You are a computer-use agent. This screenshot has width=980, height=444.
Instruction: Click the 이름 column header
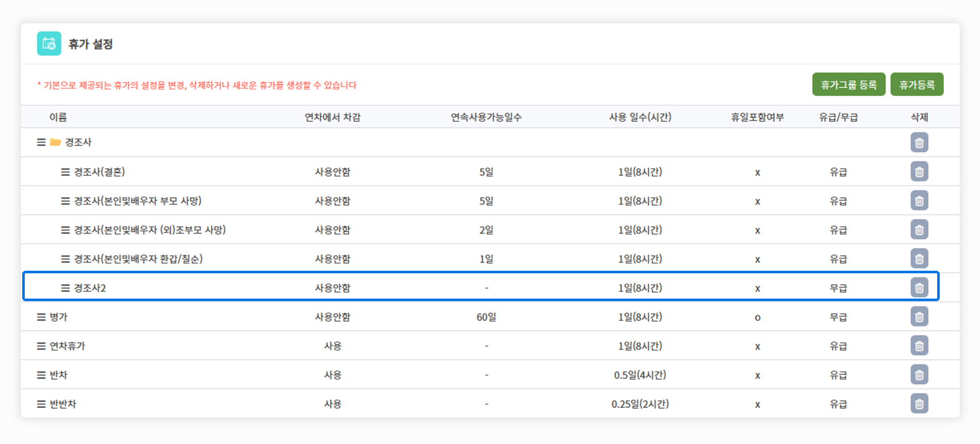click(58, 117)
